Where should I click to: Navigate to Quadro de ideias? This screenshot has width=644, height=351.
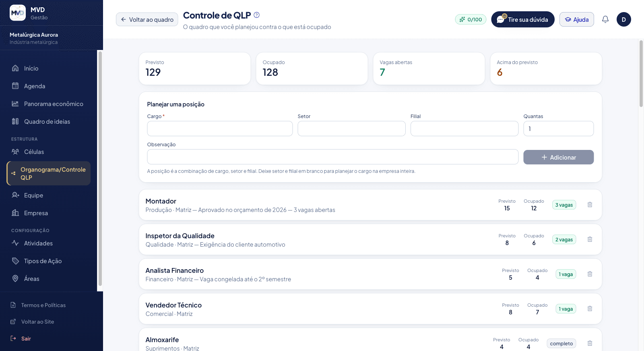tap(48, 122)
